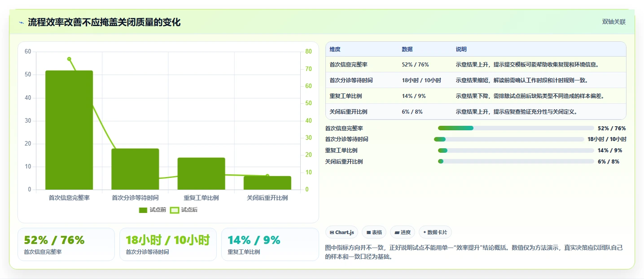Screen dimensions: 644x279
Task: Click the note starting 示意结果缩短
Action: (x=521, y=80)
